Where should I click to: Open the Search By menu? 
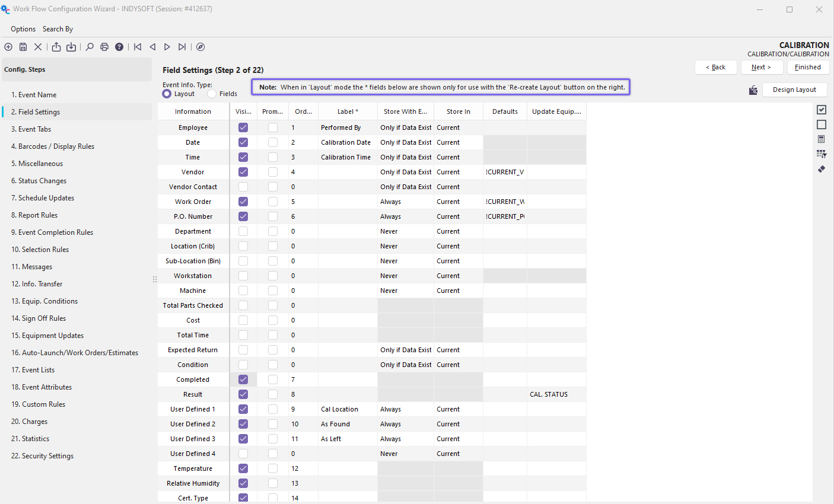coord(58,29)
